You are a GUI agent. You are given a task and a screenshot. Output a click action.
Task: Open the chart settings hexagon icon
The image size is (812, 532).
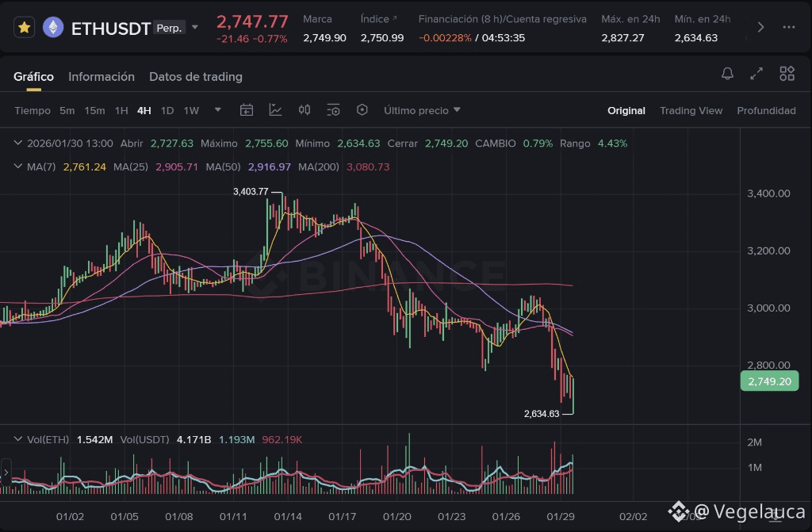point(362,110)
